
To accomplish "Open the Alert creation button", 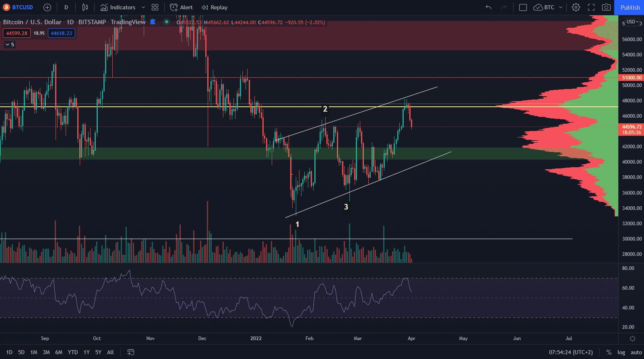I will pyautogui.click(x=181, y=7).
